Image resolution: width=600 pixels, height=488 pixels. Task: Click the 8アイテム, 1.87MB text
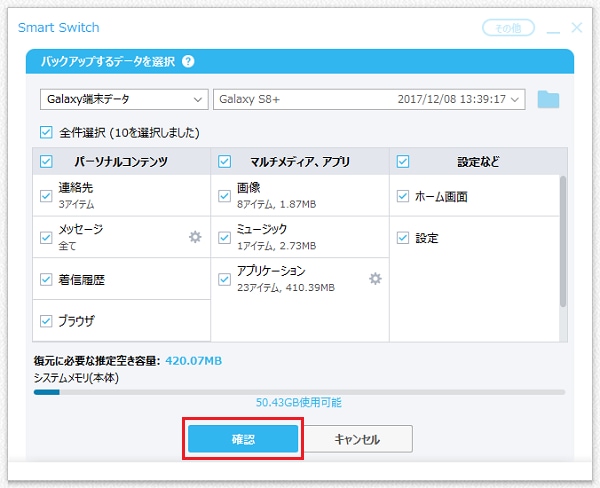point(277,204)
